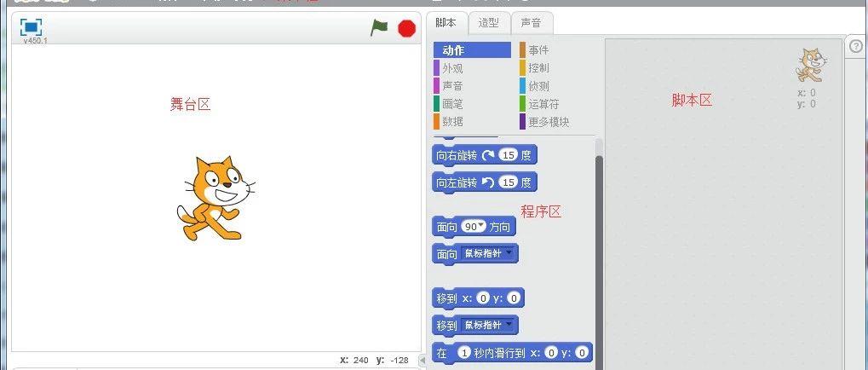Click x value in 滑行到 block
Image resolution: width=868 pixels, height=370 pixels.
tap(551, 353)
